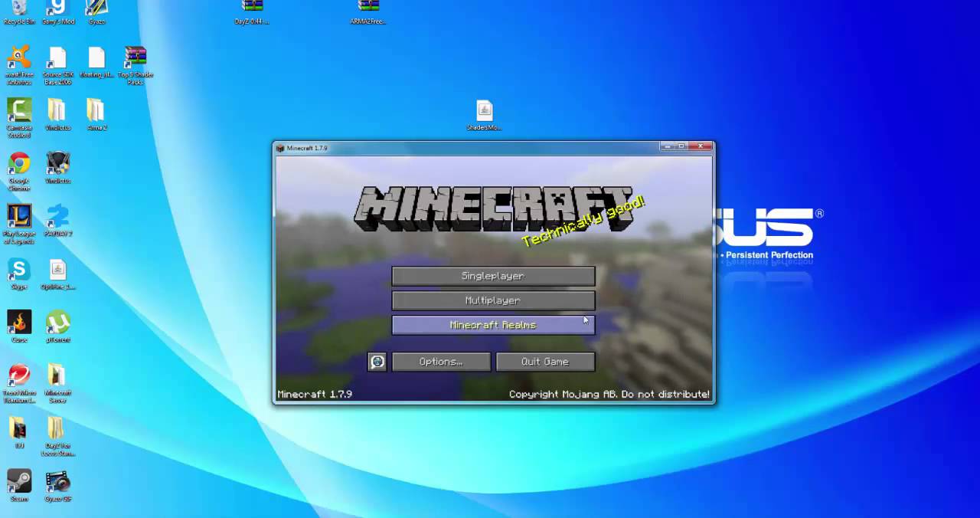Select the PAYDAY 2 shortcut

[x=57, y=221]
